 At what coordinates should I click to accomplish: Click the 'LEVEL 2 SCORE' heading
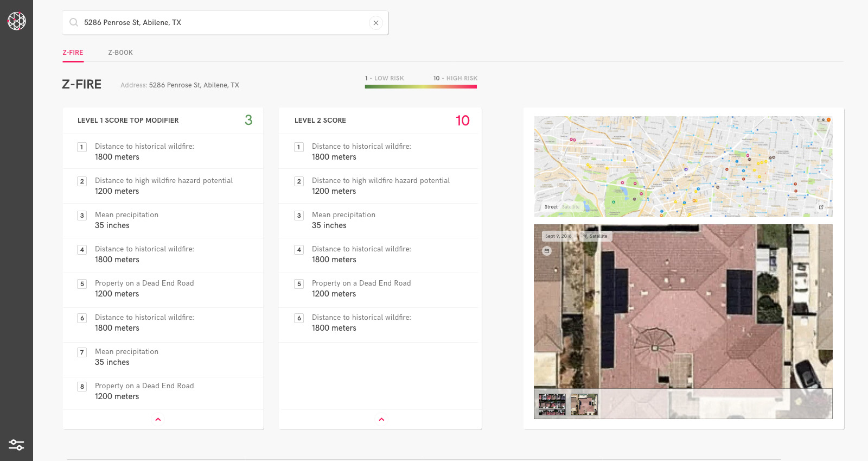(x=320, y=121)
